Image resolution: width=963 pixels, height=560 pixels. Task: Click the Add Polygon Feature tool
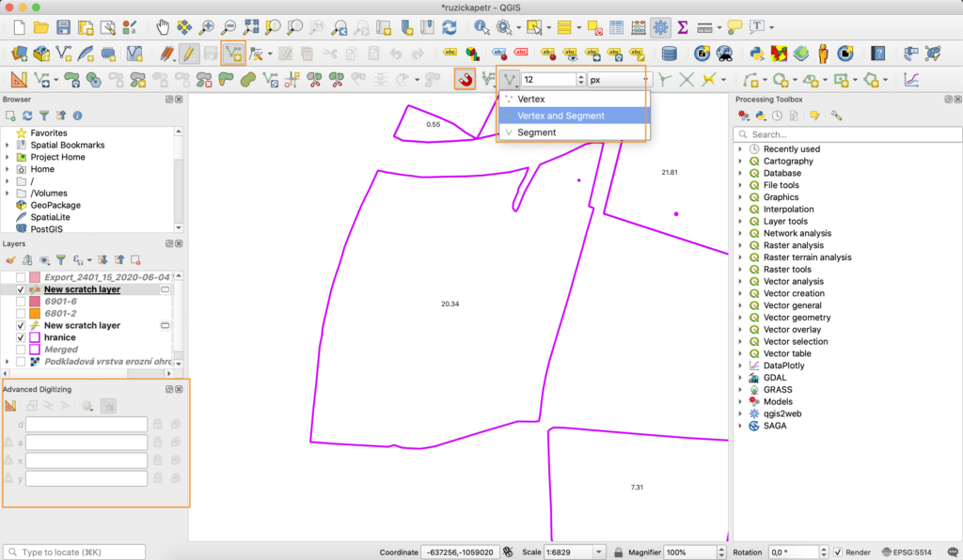pyautogui.click(x=233, y=54)
